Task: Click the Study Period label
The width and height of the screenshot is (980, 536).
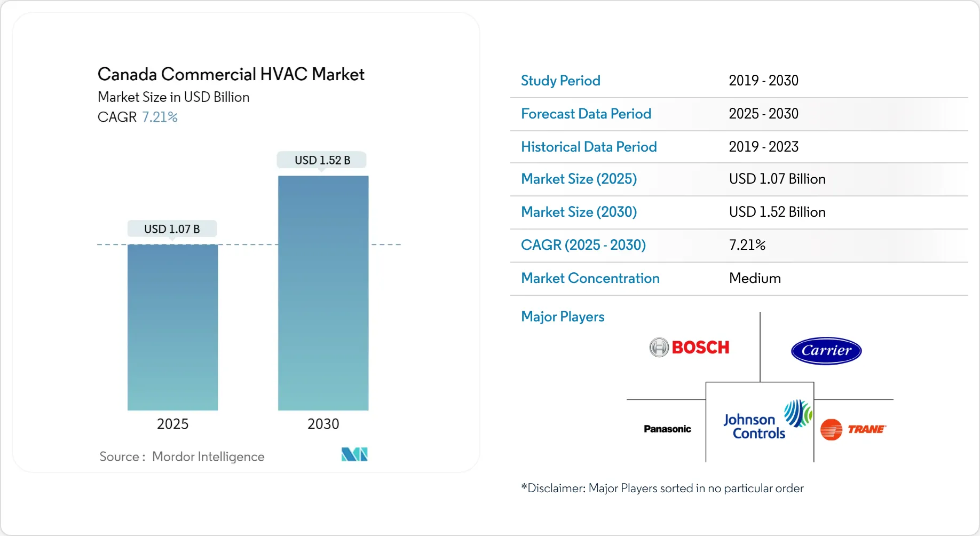Action: (x=560, y=81)
